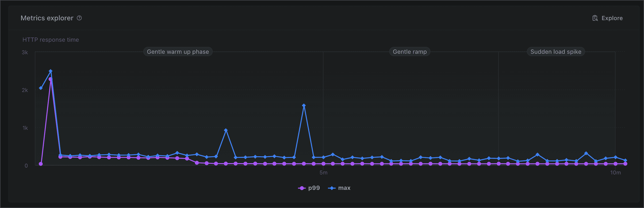The image size is (644, 208).
Task: Click the blue max legend marker
Action: pos(332,188)
